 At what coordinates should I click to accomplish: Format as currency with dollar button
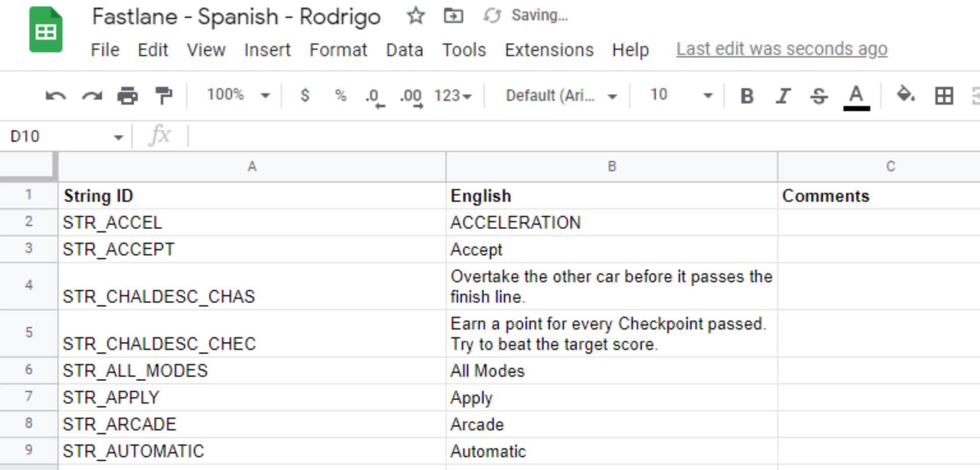[305, 96]
